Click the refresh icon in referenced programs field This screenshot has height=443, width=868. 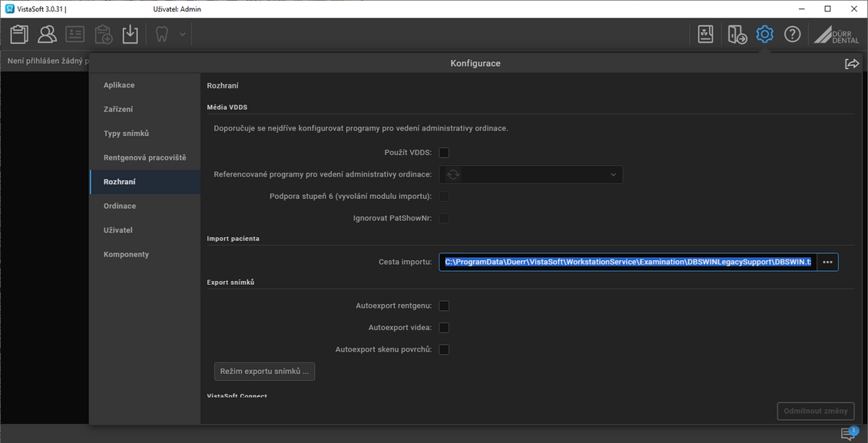point(453,175)
